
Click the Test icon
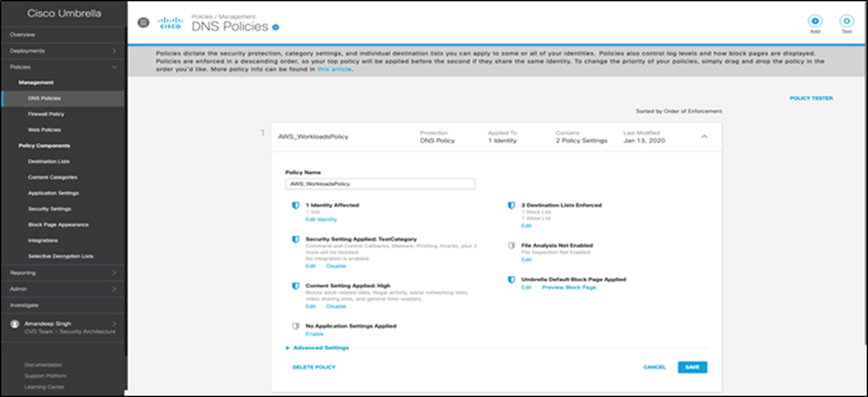pyautogui.click(x=846, y=22)
